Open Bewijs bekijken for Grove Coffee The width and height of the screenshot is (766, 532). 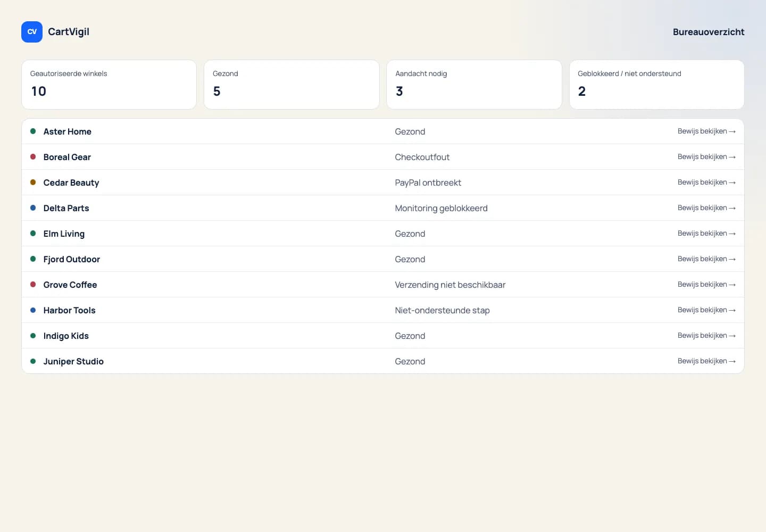click(706, 285)
